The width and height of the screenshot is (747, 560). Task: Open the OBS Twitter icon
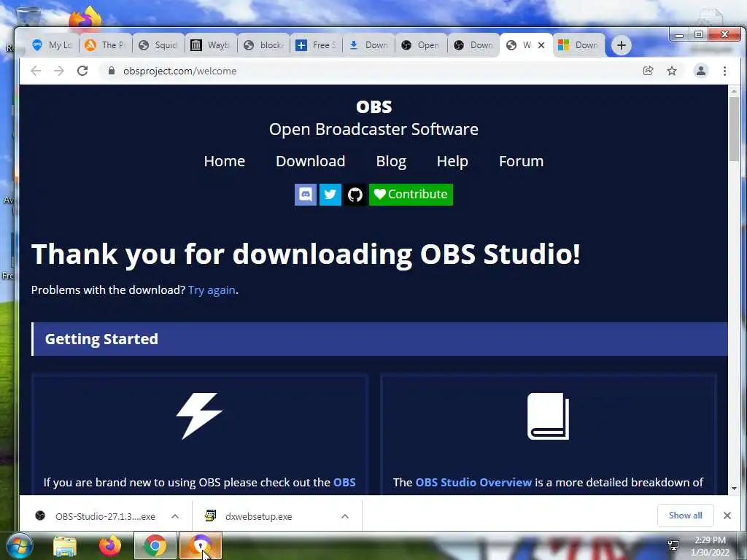(x=330, y=194)
